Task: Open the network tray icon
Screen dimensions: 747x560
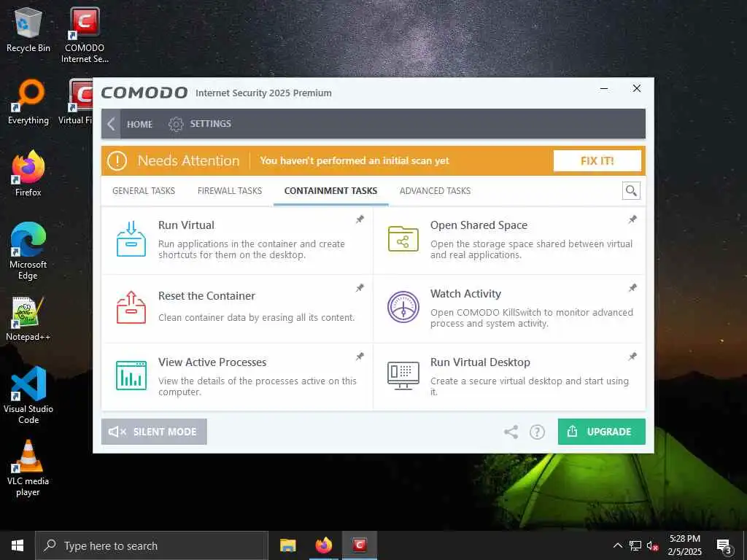Action: pos(635,545)
